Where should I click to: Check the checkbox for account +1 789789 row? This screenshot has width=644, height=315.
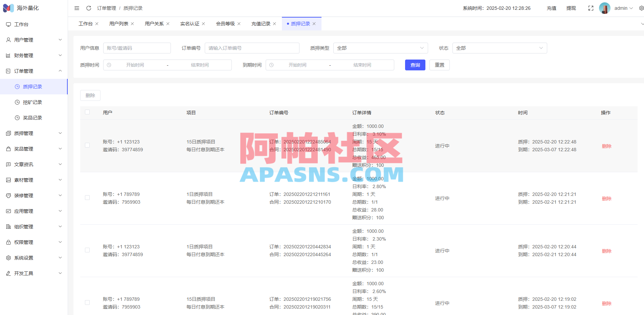pyautogui.click(x=87, y=197)
